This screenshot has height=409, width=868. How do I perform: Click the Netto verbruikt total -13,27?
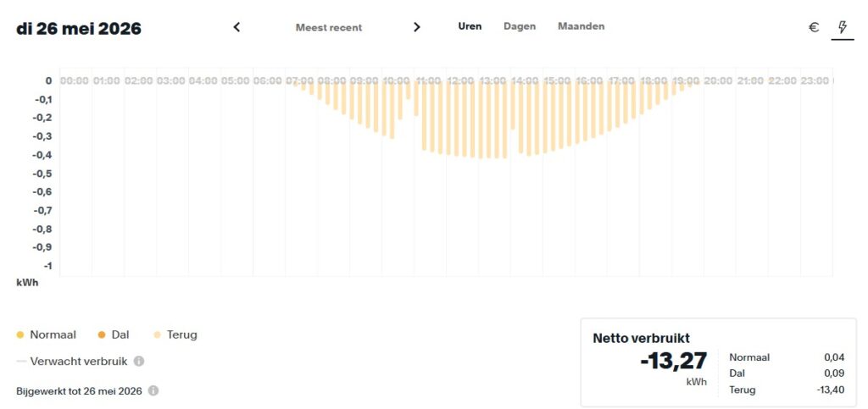674,361
